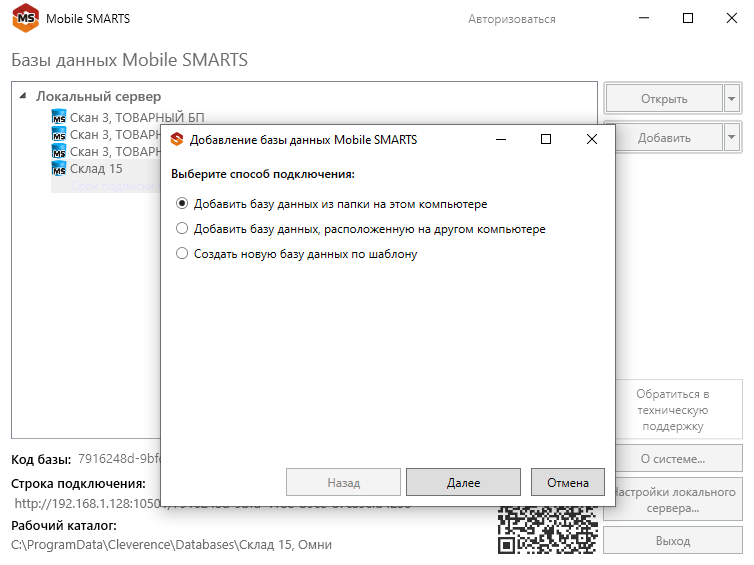754x565 pixels.
Task: Click icon of Скан 3, ТОВАРНЫЙ БП
Action: click(x=59, y=117)
